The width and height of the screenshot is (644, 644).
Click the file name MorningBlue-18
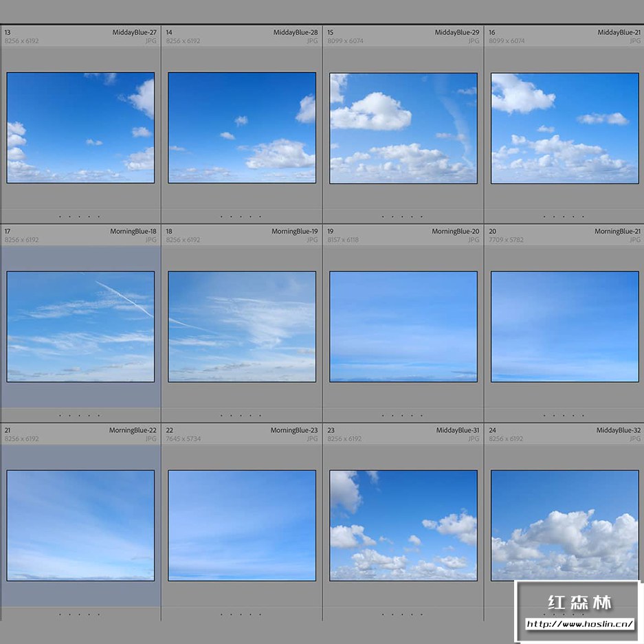(133, 231)
